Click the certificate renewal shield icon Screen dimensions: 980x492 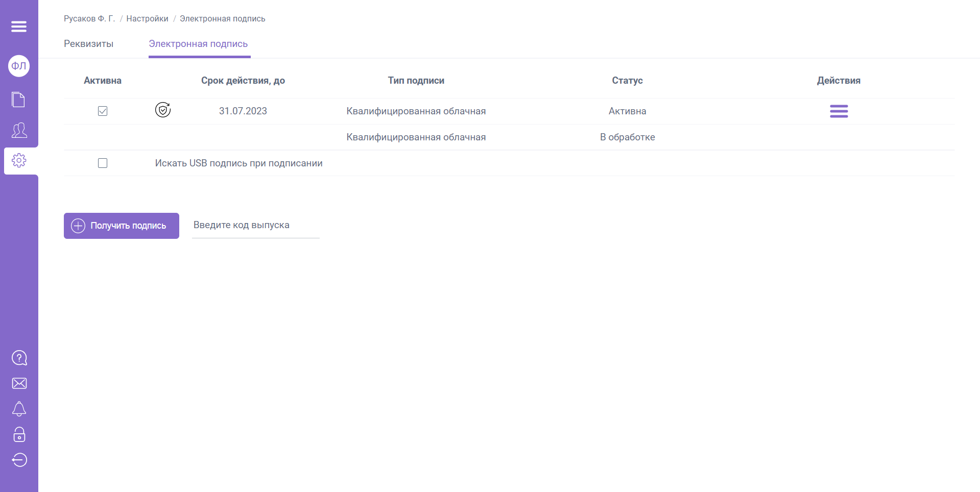(163, 110)
